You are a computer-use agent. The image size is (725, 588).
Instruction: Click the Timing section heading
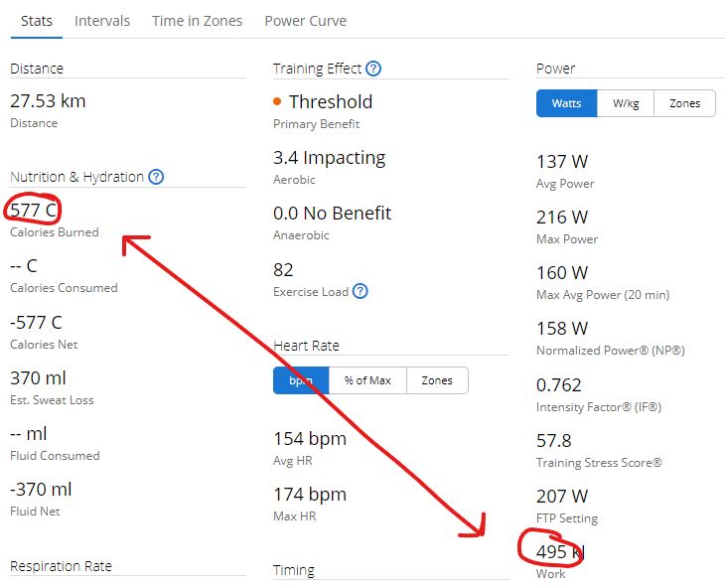coord(294,570)
